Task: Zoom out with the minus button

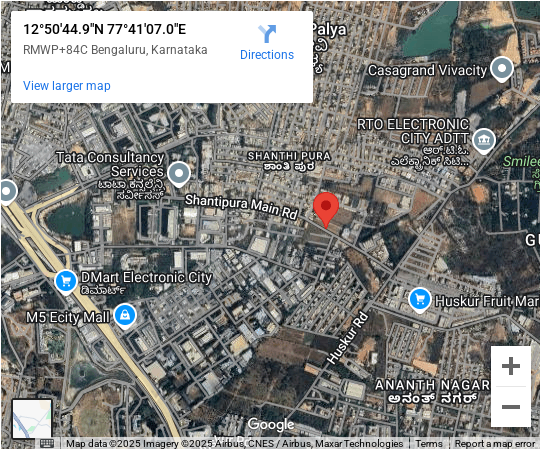Action: 511,407
